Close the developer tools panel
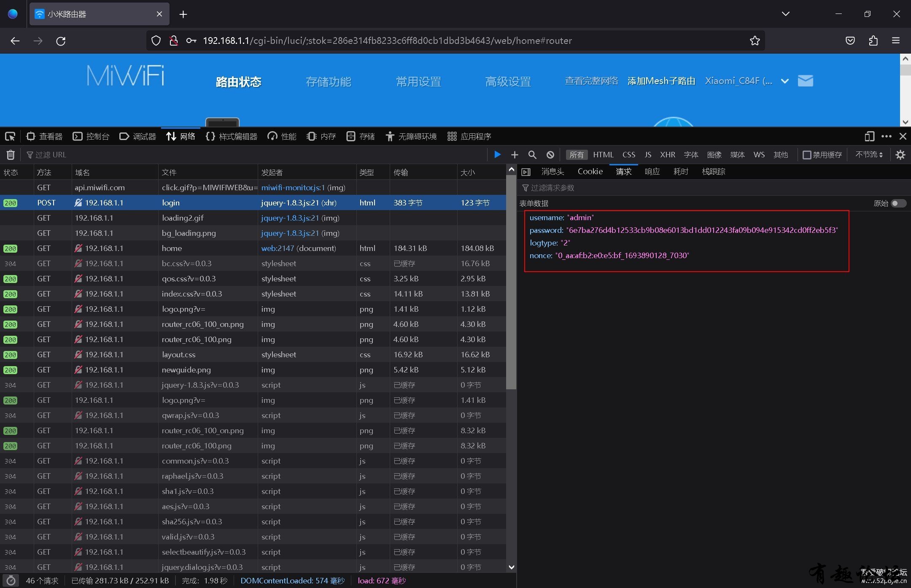 click(x=903, y=136)
